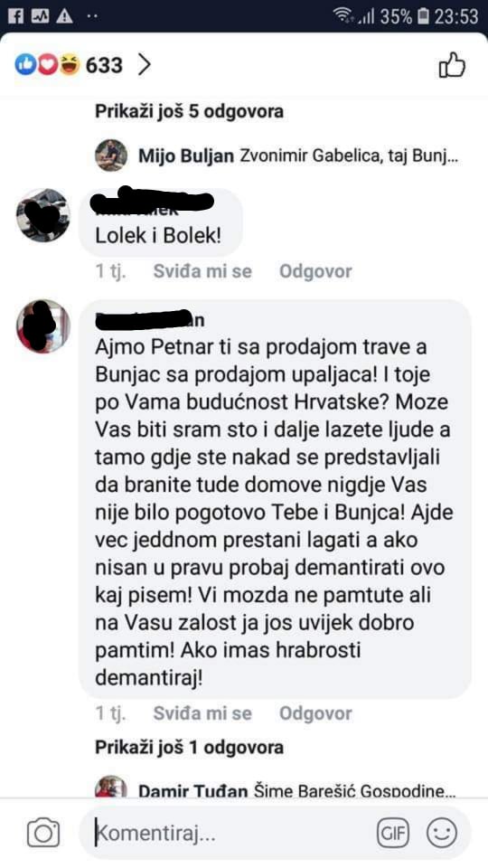The image size is (488, 868).
Task: Open Mijo Buljan's profile picture
Action: [111, 156]
